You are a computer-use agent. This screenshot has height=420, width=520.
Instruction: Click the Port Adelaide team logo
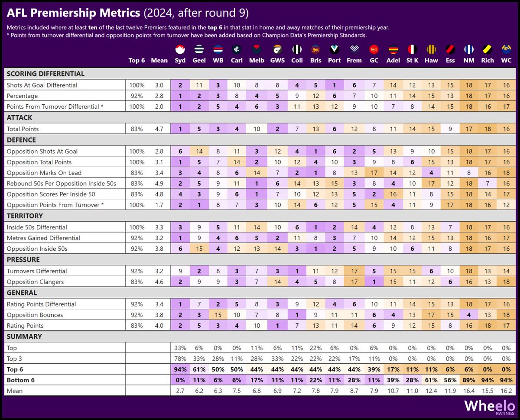click(334, 49)
